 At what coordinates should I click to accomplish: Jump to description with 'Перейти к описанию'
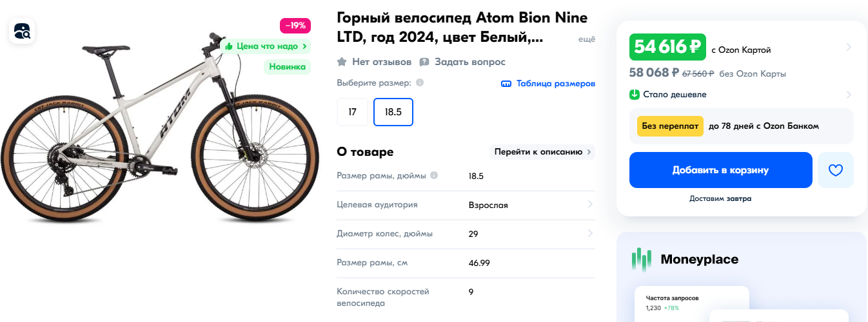(542, 152)
